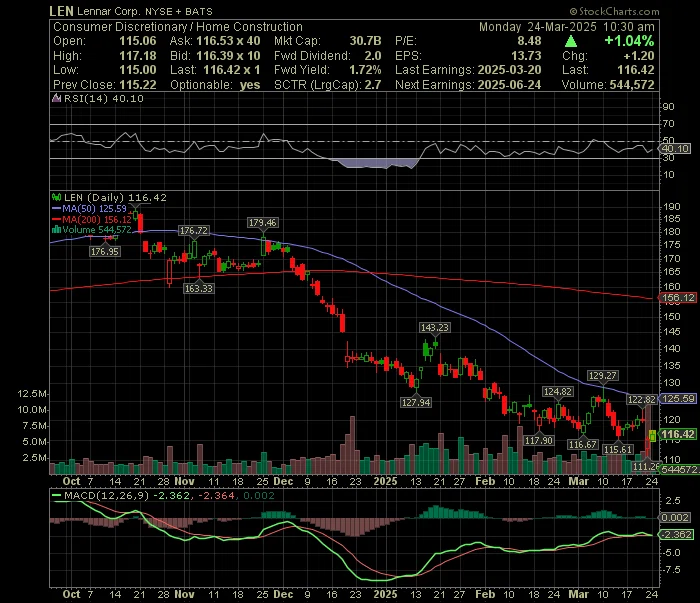Click the Chg value +1.20
Image resolution: width=700 pixels, height=603 pixels.
(639, 56)
